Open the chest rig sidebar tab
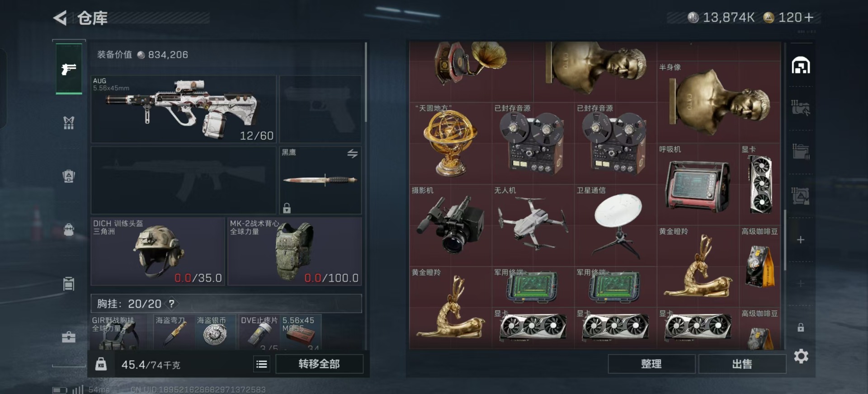This screenshot has width=868, height=394. point(69,122)
